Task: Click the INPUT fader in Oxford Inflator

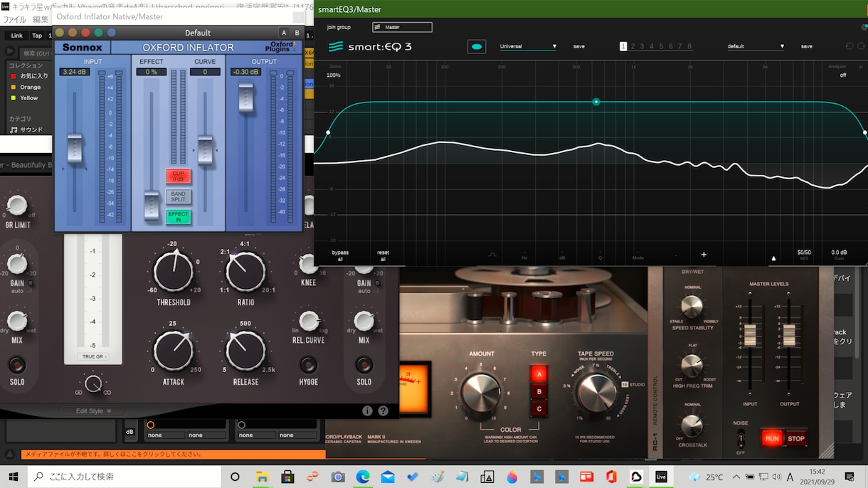Action: click(75, 149)
